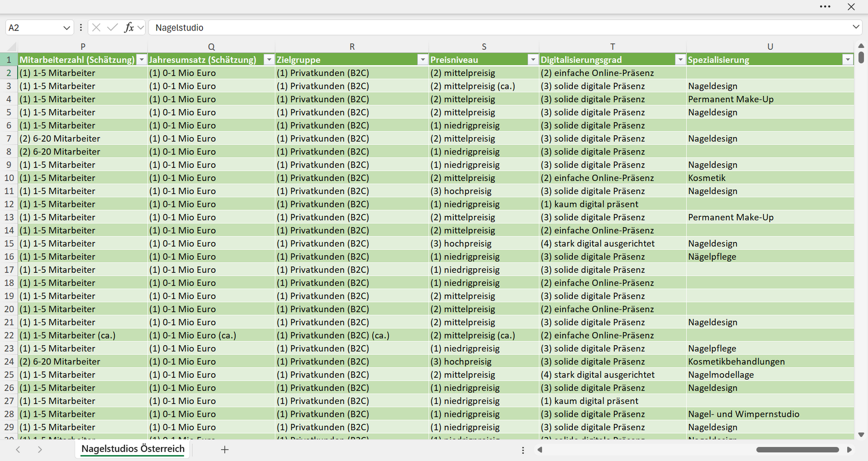Screen dimensions: 868x461
Task: Select '(1) 1-5 Mitarbeiter (ca.)' cell
Action: click(x=83, y=335)
